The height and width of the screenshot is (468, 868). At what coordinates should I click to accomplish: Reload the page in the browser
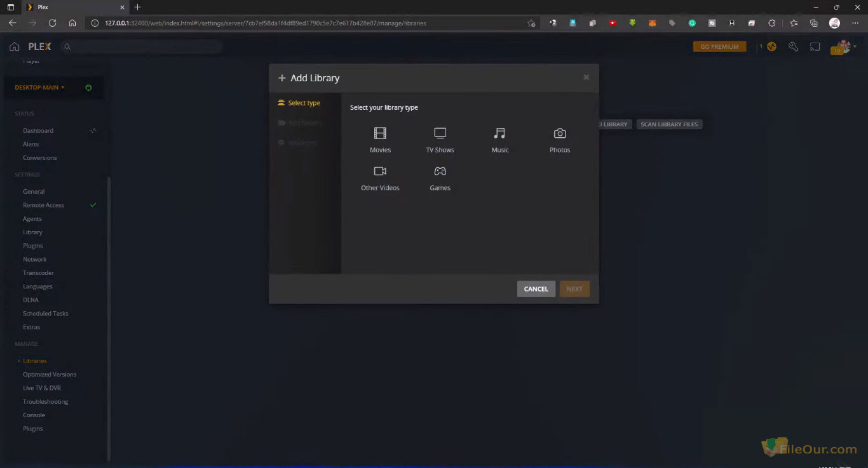tap(52, 23)
